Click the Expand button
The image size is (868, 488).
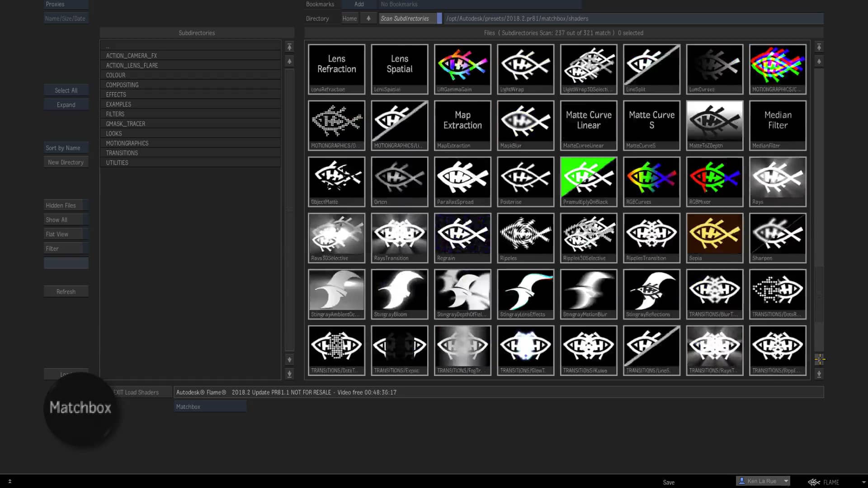pos(66,105)
